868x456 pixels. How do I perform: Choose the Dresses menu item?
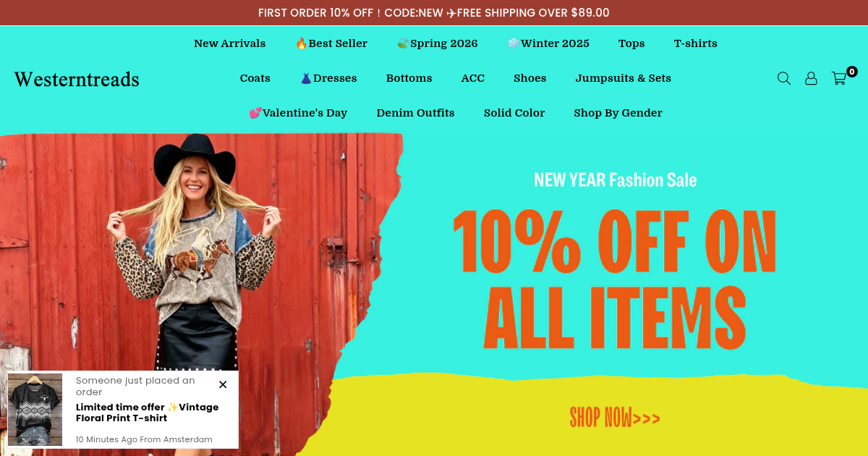click(328, 78)
